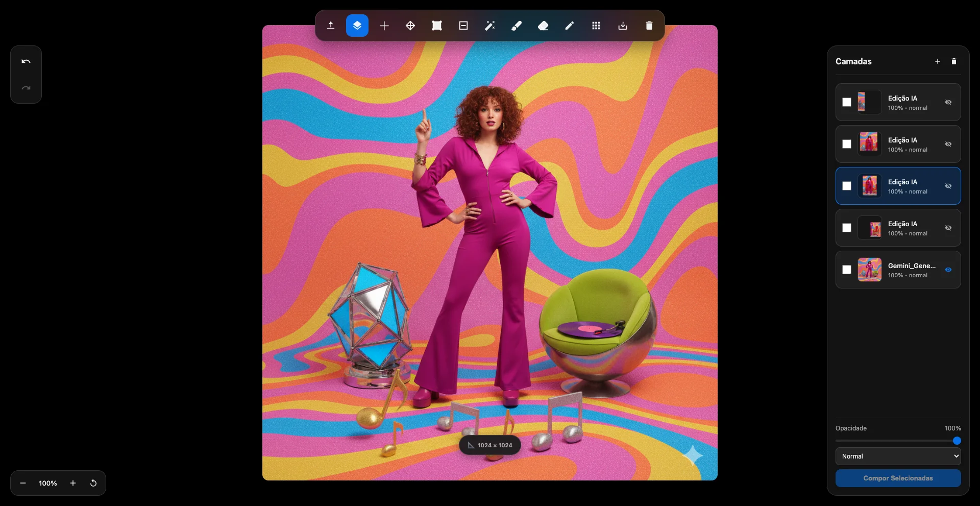Check the checkbox of the top Edição IA layer

[x=847, y=102]
